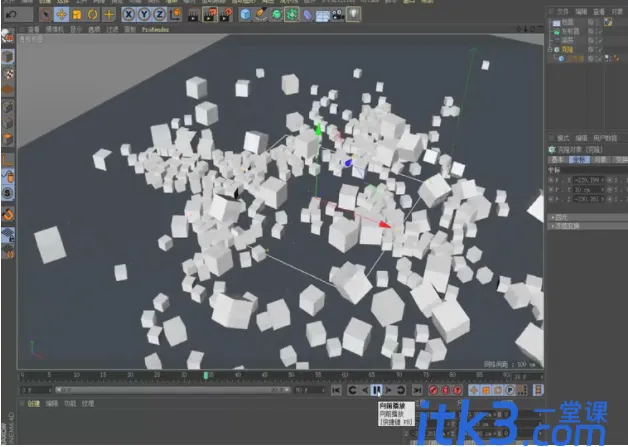Go to previous keyframe button
Viewport: 628px width, 447px height.
tap(352, 390)
